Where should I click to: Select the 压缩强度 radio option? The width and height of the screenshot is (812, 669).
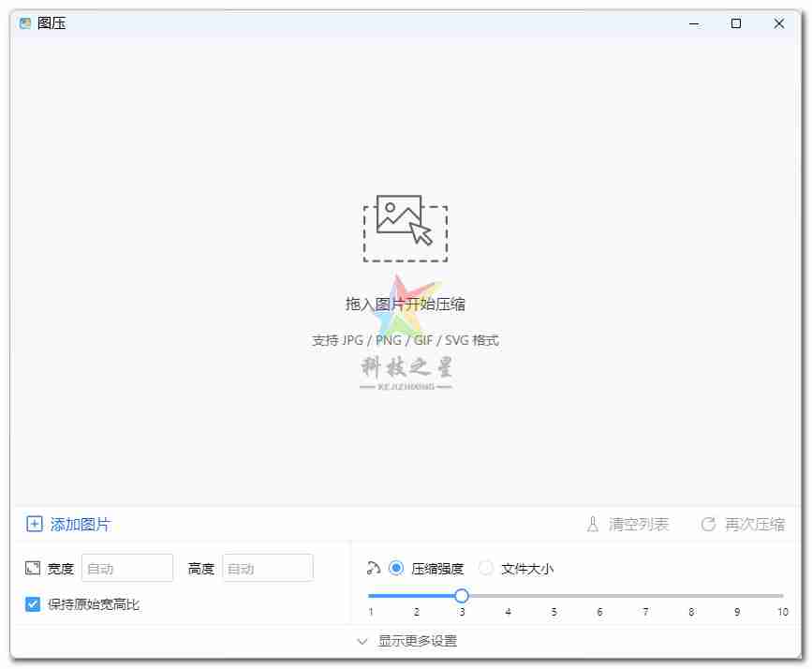tap(396, 568)
